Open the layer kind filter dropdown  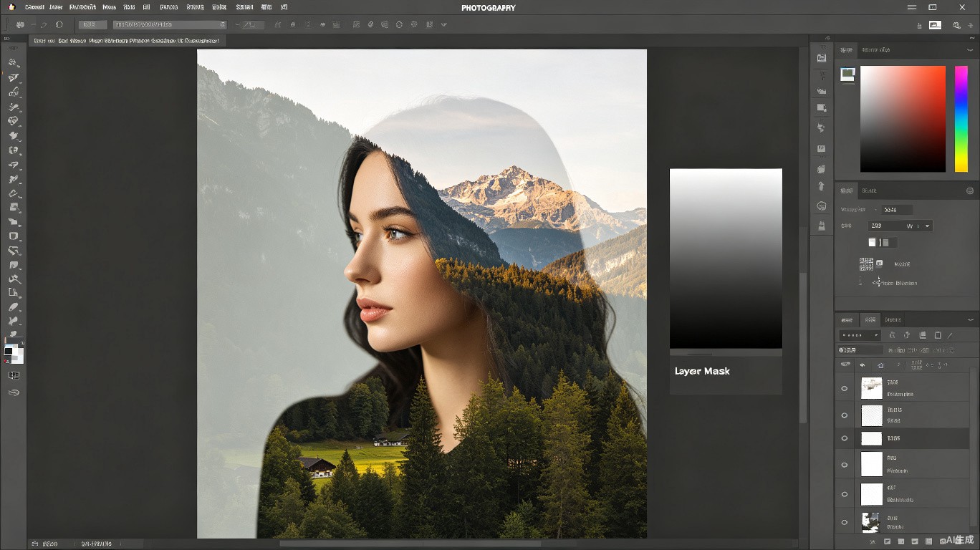click(860, 335)
